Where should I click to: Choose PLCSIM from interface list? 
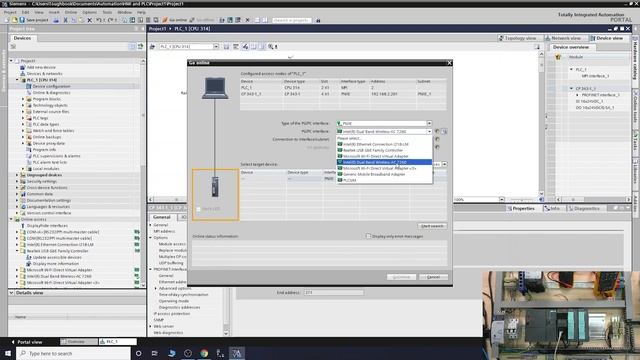tap(384, 180)
